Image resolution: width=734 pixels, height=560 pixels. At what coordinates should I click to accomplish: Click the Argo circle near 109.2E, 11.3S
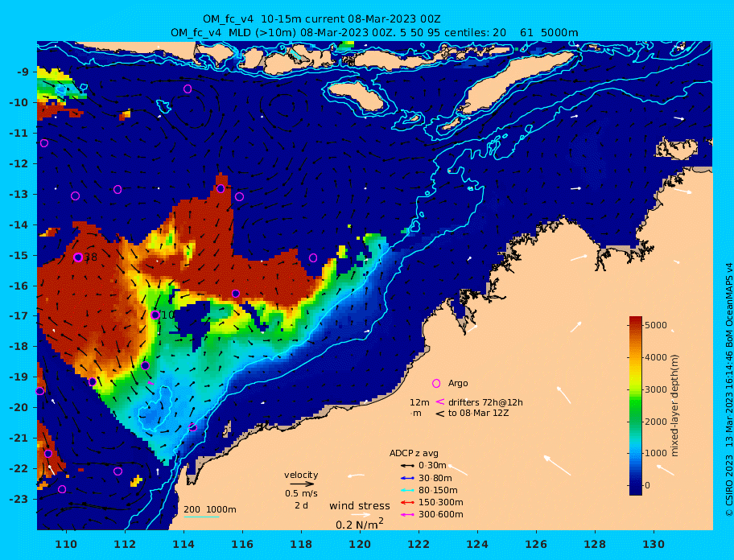(x=44, y=143)
